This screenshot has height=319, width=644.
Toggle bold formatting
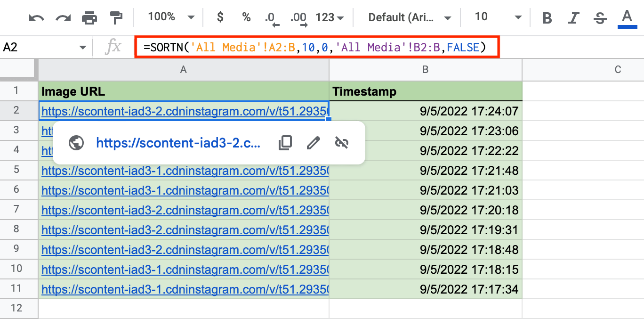coord(546,17)
